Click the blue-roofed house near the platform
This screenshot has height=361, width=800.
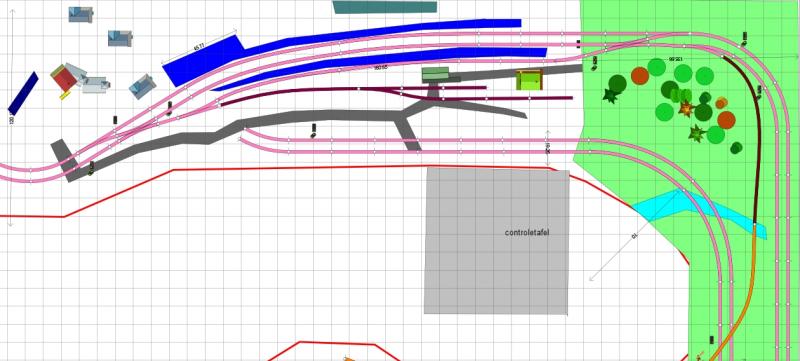(x=142, y=87)
